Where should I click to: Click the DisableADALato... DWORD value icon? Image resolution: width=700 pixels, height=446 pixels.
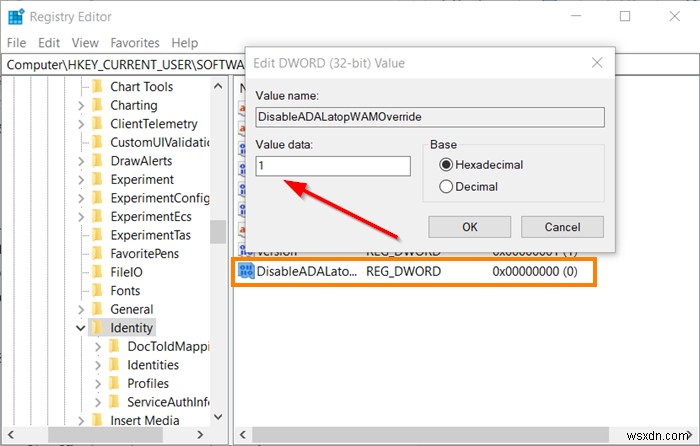coord(246,271)
